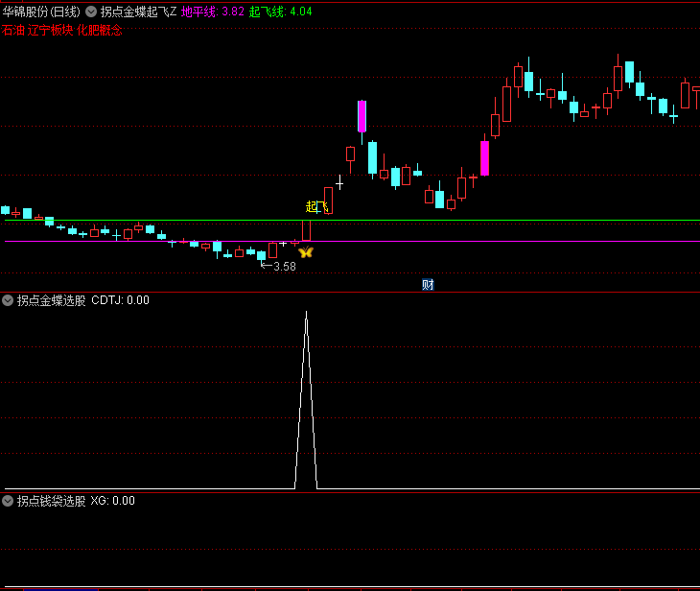Screen dimensions: 700x591
Task: Click the 拐点金蝶选股 indicator name
Action: (x=51, y=300)
